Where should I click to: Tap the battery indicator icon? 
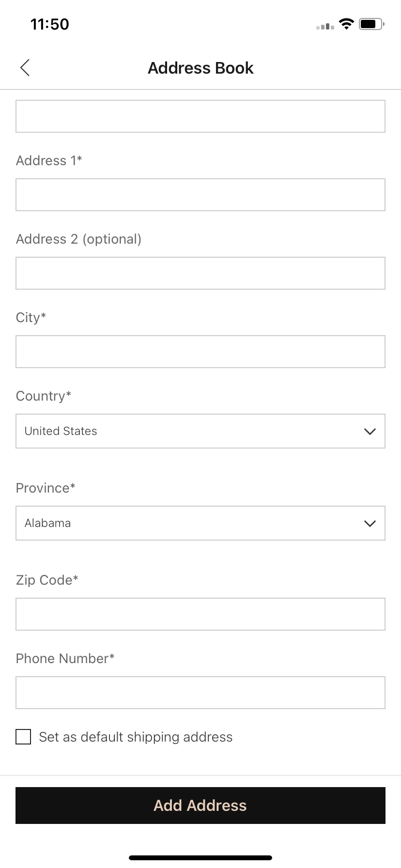[x=371, y=24]
